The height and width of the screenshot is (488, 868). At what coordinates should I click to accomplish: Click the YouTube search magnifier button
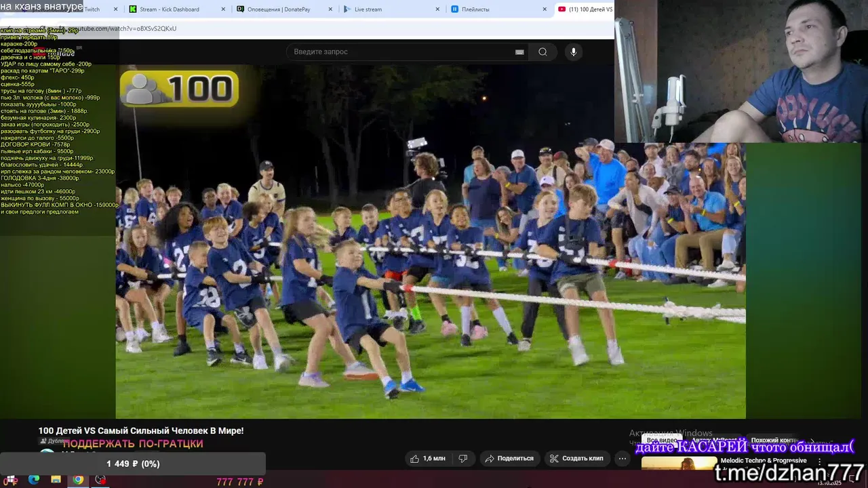pyautogui.click(x=542, y=52)
